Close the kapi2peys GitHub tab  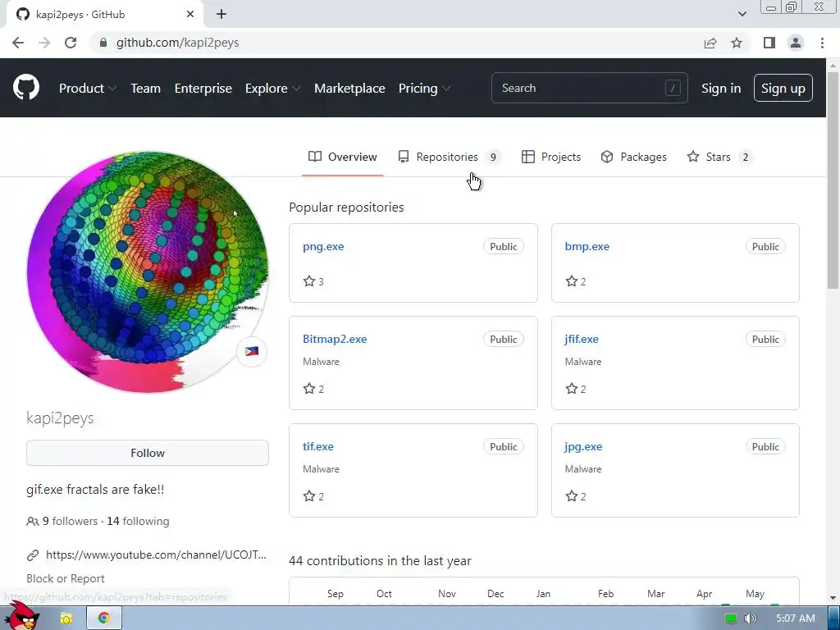[x=190, y=15]
